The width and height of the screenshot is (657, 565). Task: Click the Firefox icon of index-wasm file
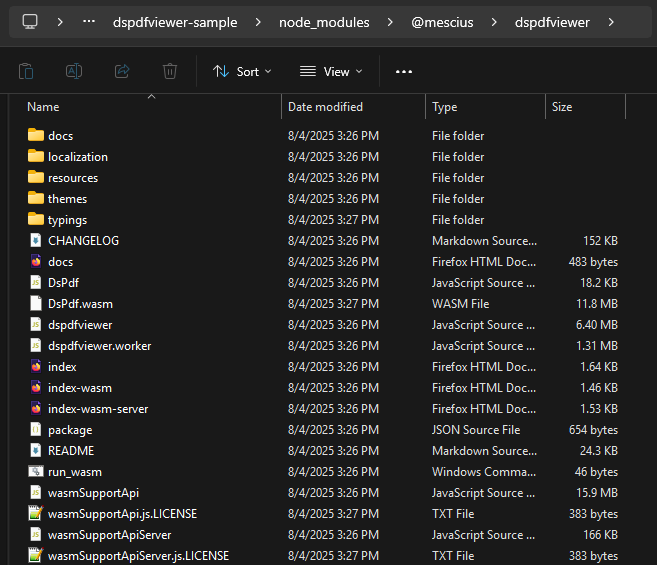pyautogui.click(x=36, y=387)
